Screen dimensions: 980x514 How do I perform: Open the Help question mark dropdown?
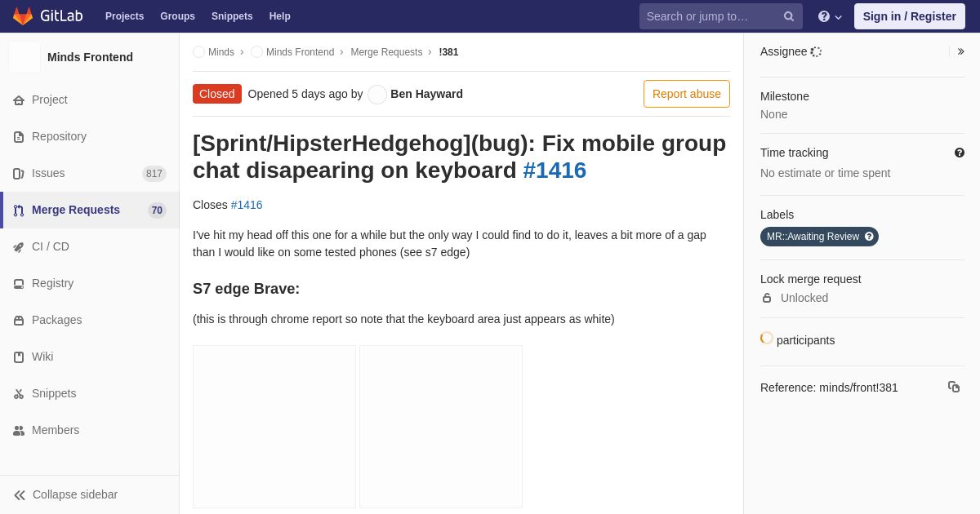tap(830, 16)
